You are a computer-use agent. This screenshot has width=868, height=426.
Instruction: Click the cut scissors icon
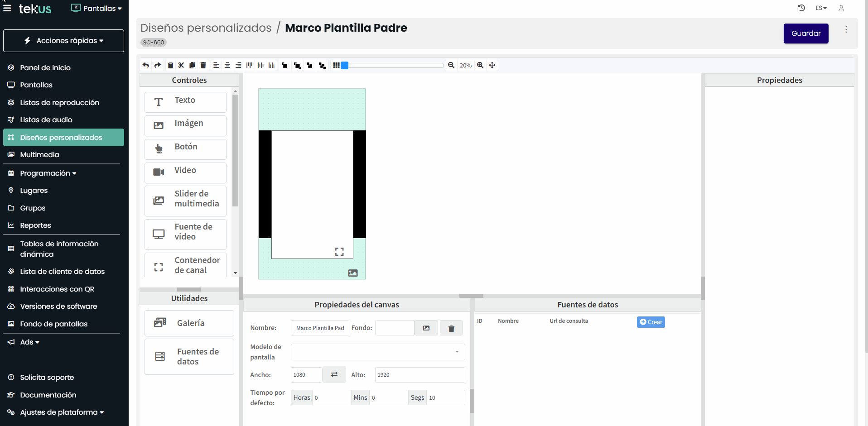pyautogui.click(x=181, y=65)
